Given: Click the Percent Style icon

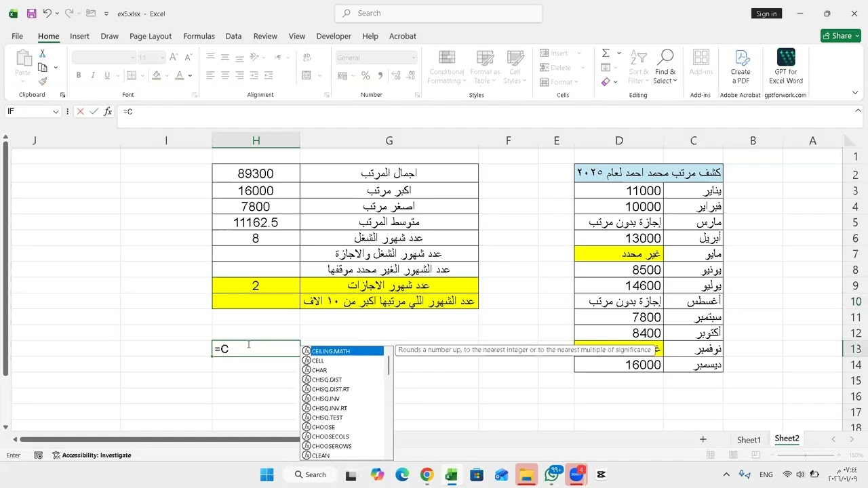Looking at the screenshot, I should [x=366, y=76].
